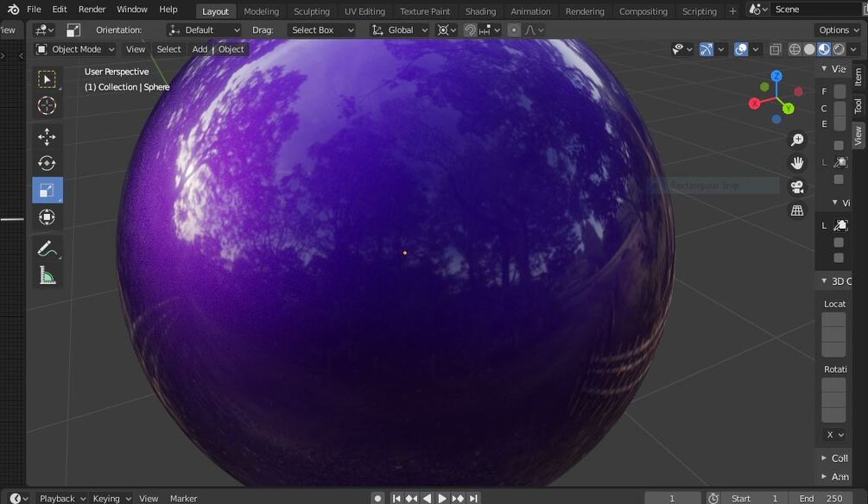868x504 pixels.
Task: Open the Tool sidebar tab
Action: pos(858,105)
